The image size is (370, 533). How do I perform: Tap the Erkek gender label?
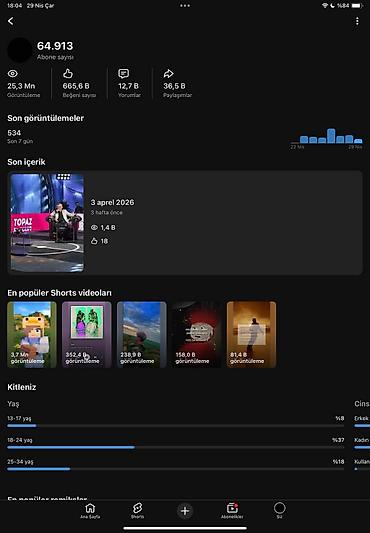(361, 418)
